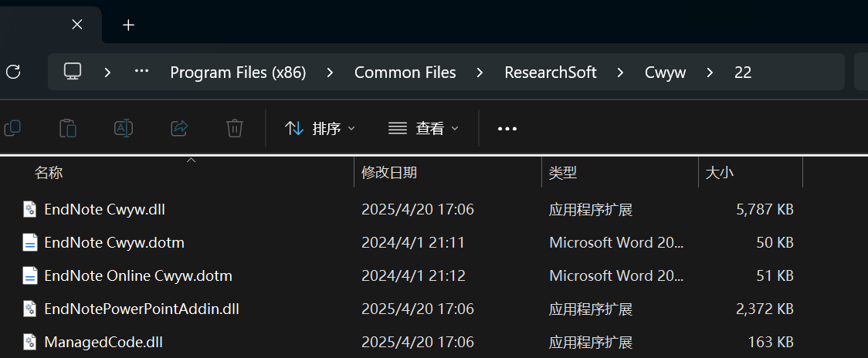Click the size 5,787 KB
This screenshot has width=868, height=358.
765,210
